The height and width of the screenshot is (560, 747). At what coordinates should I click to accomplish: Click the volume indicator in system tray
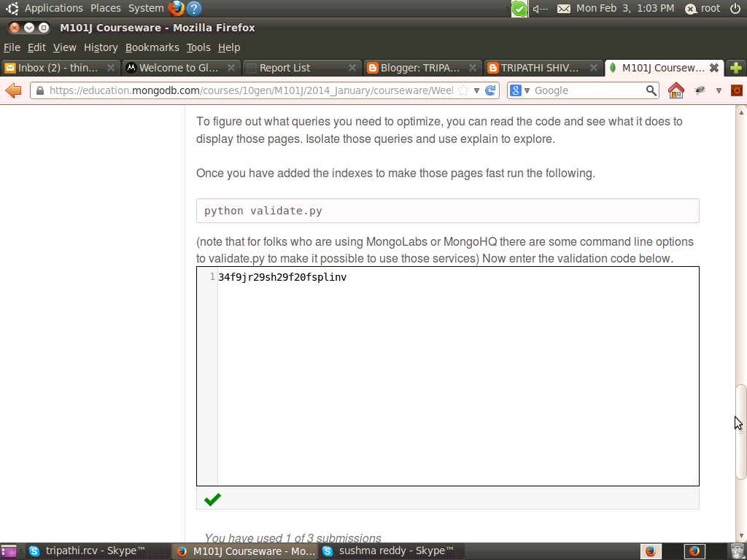[540, 9]
